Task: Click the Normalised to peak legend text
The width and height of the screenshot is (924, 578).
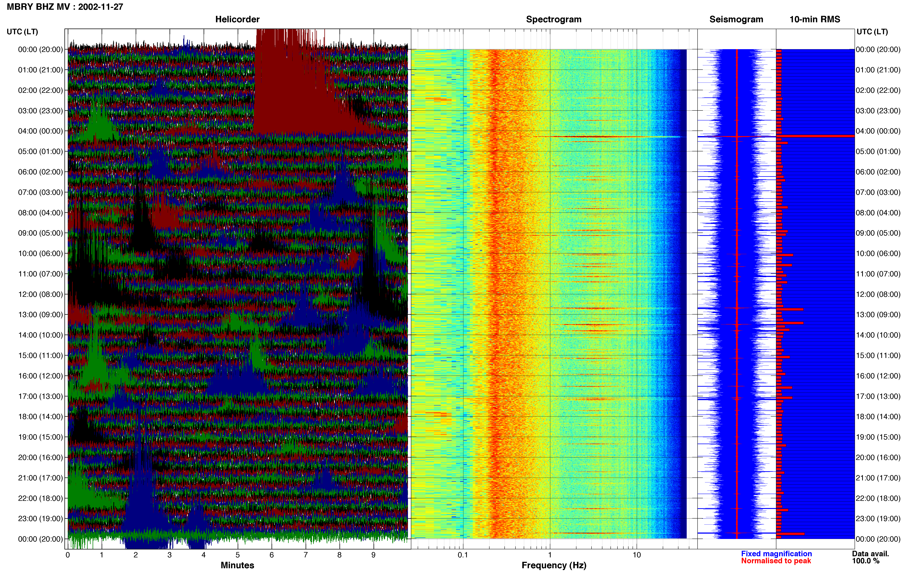Action: click(x=776, y=561)
